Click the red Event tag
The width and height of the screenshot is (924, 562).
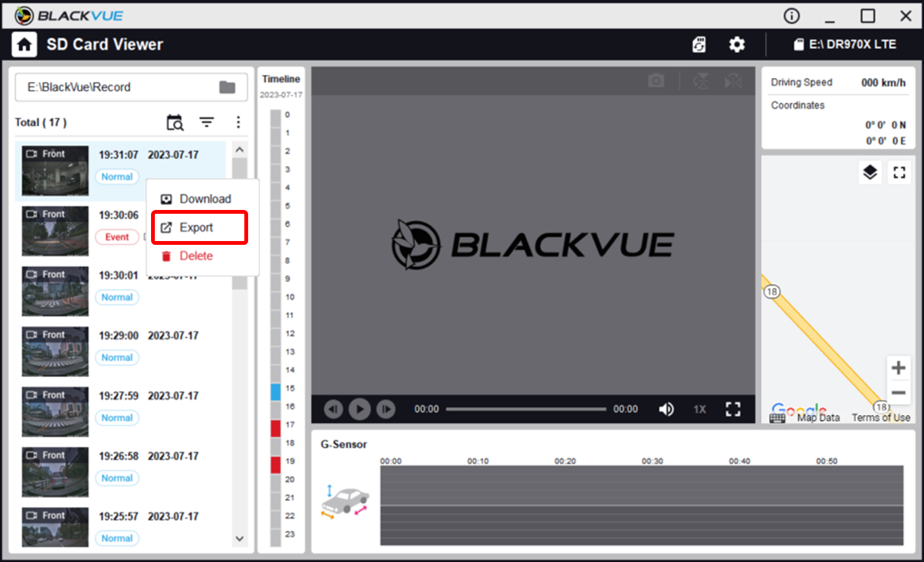[x=117, y=237]
